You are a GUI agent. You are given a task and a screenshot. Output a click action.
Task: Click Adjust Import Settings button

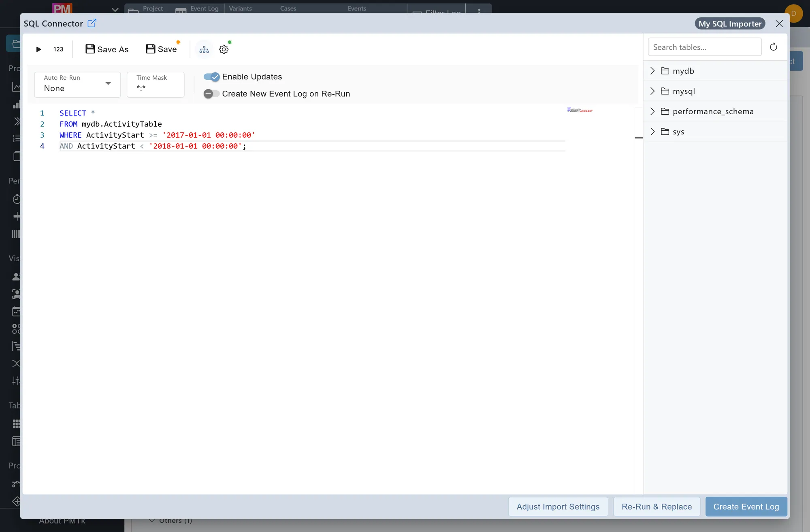click(558, 506)
